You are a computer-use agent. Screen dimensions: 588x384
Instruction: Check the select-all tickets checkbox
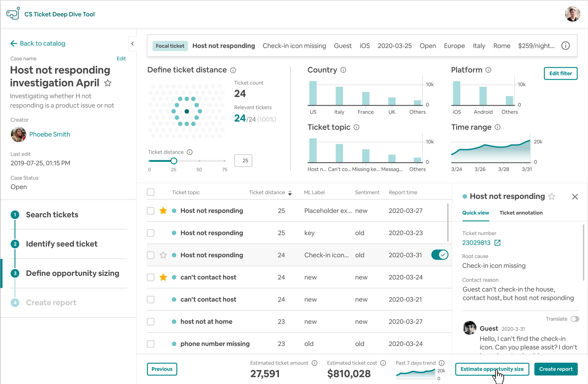pos(150,192)
